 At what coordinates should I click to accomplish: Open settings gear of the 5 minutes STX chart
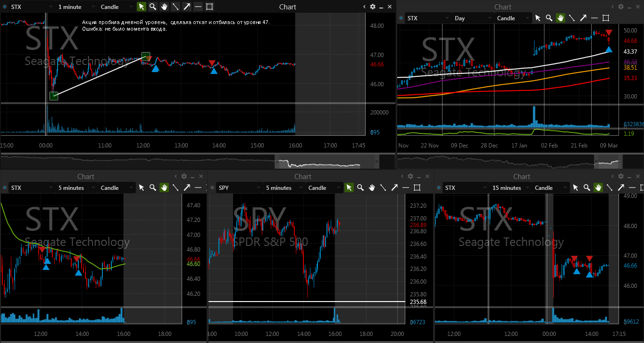pyautogui.click(x=184, y=176)
